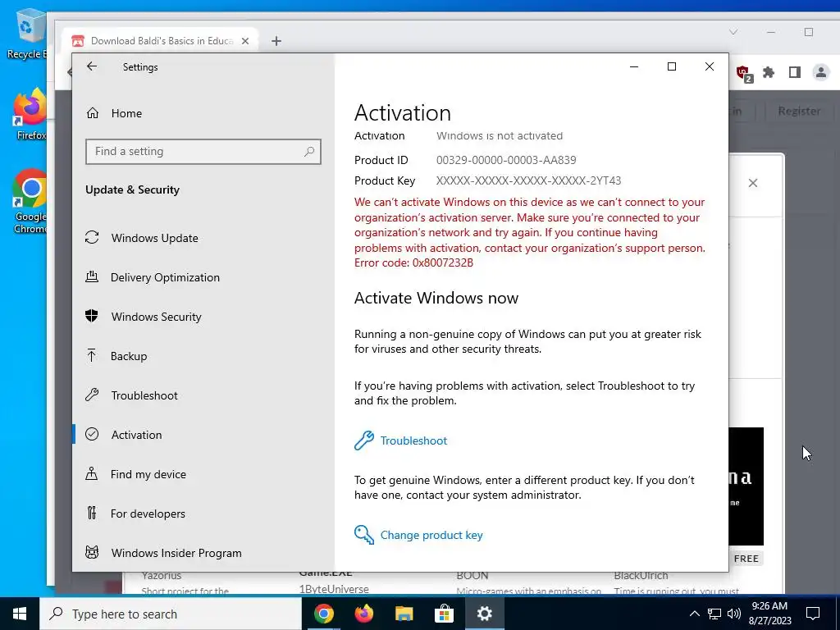Click the Backup upload arrow icon

point(92,355)
